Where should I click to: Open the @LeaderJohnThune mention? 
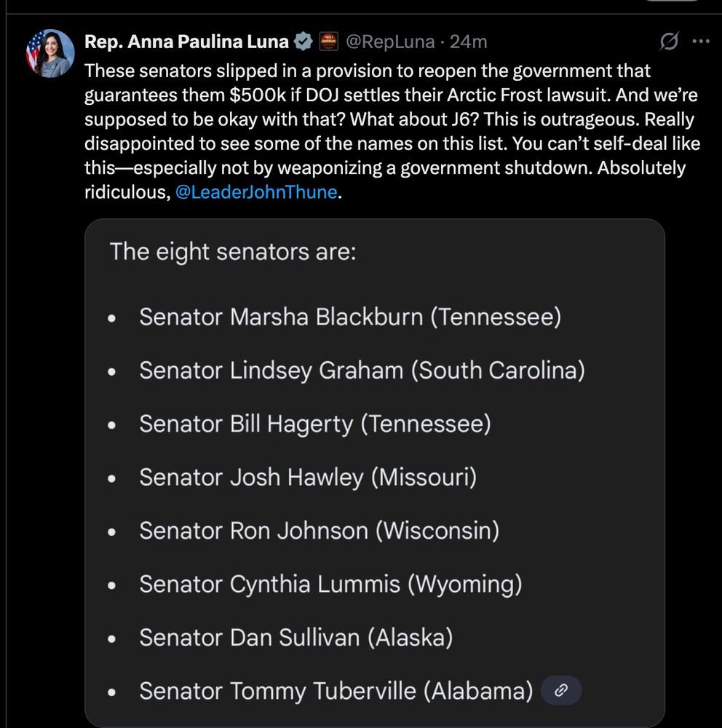tap(257, 193)
